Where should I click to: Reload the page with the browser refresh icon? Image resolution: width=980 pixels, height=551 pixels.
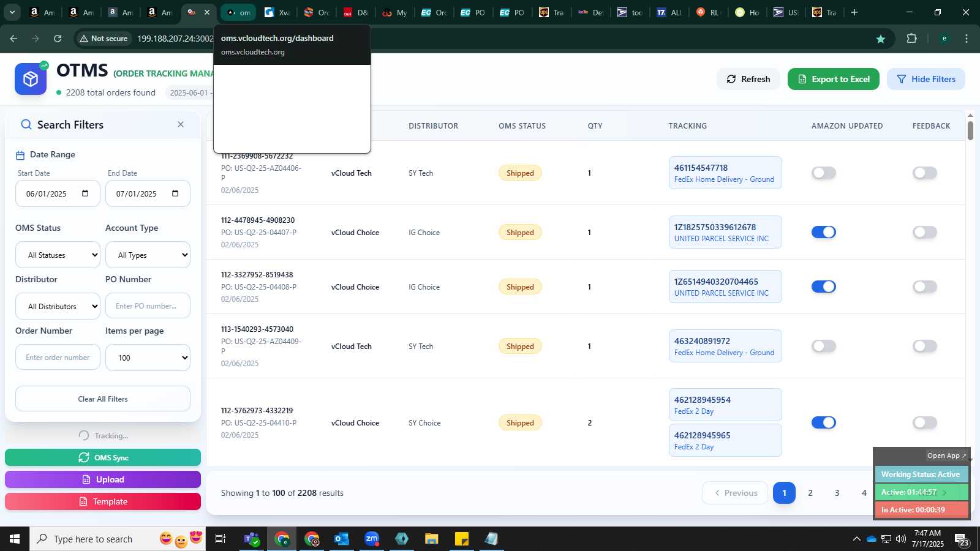[58, 39]
